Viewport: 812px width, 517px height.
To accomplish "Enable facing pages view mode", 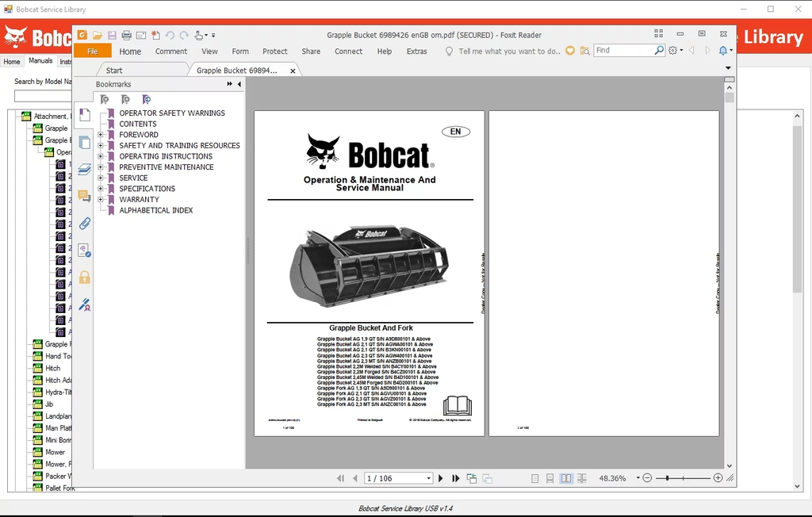I will [566, 478].
